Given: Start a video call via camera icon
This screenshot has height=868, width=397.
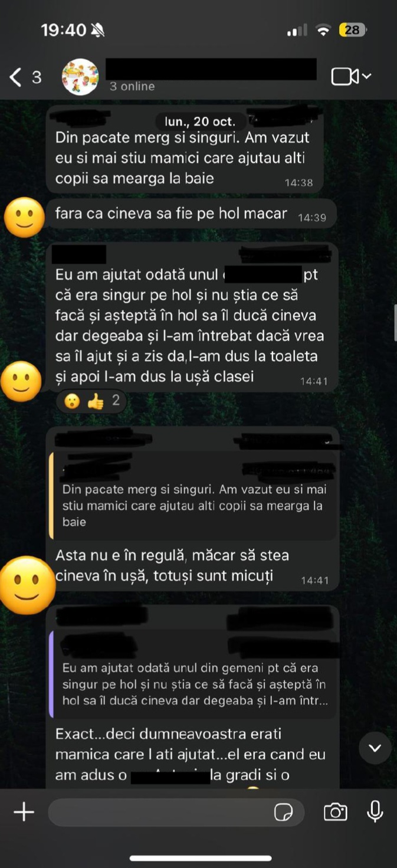Looking at the screenshot, I should (x=344, y=77).
